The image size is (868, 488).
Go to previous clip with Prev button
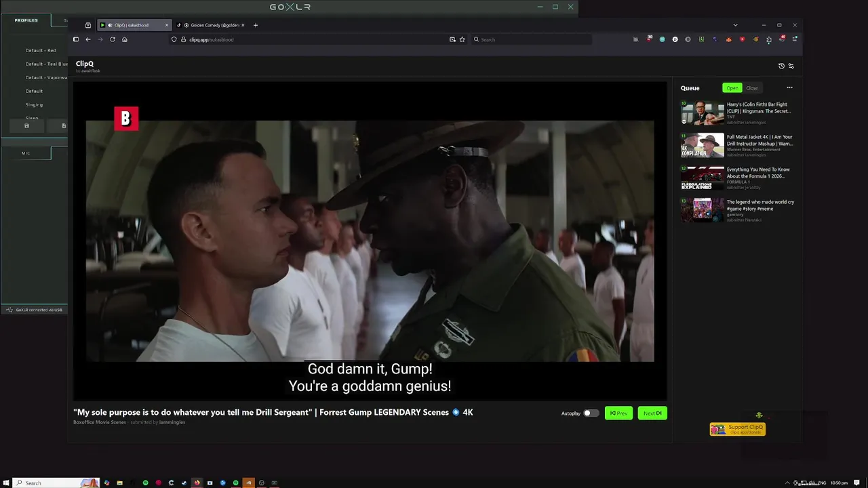coord(618,413)
